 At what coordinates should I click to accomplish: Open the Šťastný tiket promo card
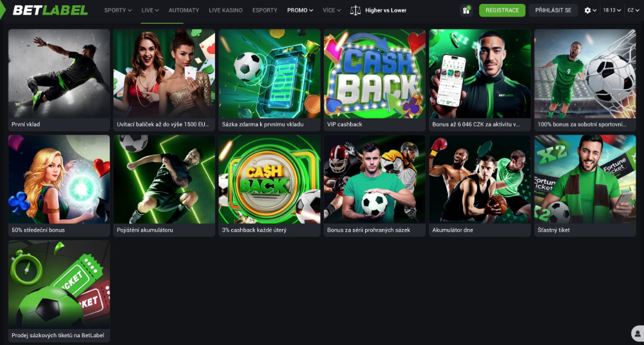pos(585,186)
